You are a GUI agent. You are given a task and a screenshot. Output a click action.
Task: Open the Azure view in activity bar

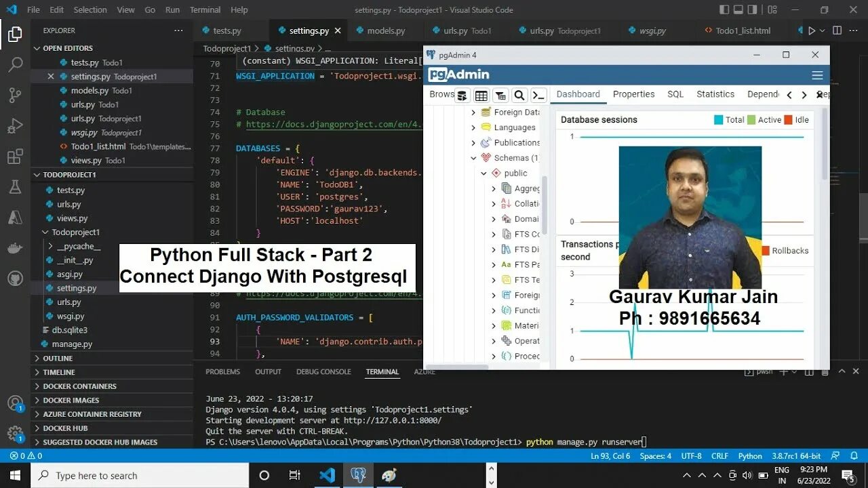[x=15, y=218]
